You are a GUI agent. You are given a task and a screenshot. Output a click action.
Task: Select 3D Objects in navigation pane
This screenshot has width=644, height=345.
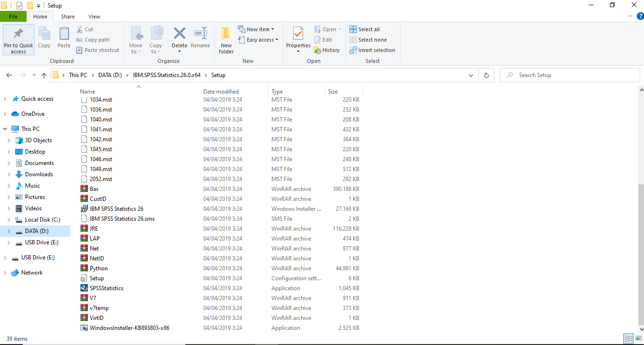point(38,140)
